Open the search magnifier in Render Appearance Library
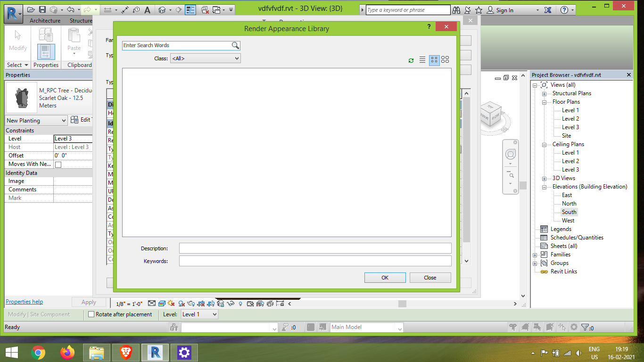 click(x=235, y=45)
